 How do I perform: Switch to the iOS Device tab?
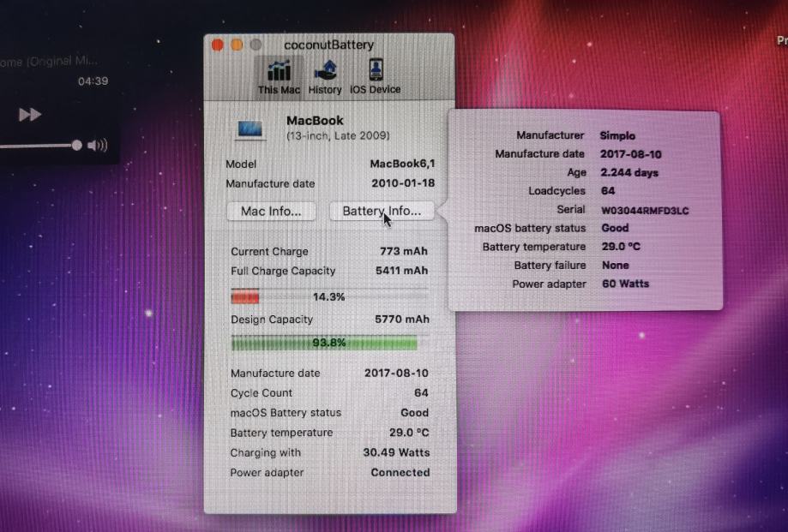(375, 76)
